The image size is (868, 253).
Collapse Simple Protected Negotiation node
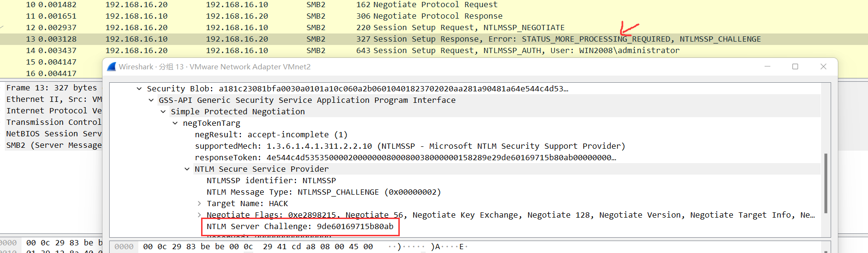coord(163,112)
